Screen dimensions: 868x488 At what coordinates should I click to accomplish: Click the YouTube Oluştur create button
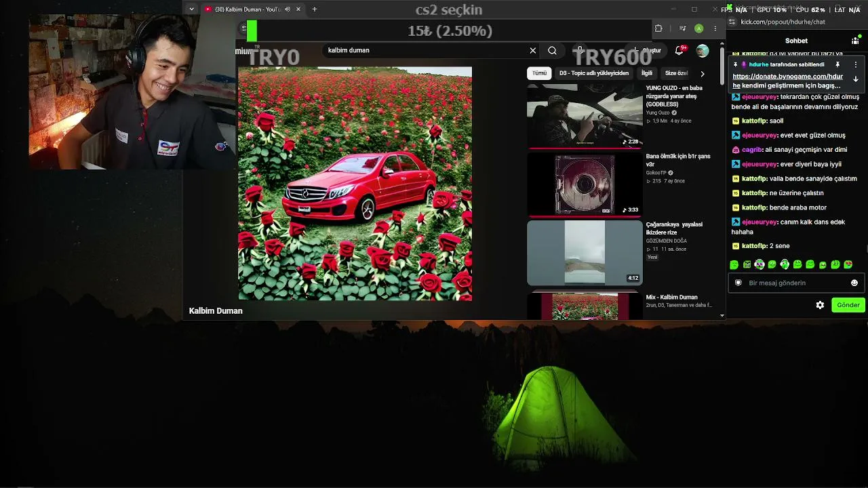pos(647,50)
